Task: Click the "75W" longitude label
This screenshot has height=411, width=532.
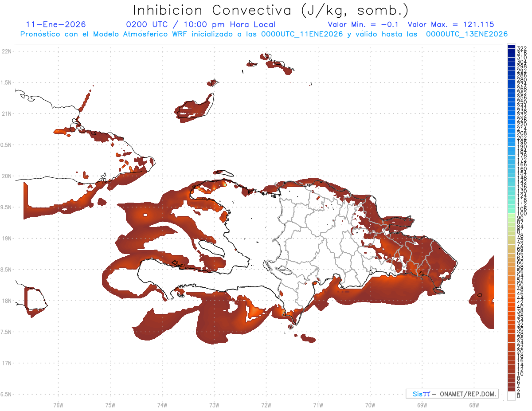Action: coord(110,405)
